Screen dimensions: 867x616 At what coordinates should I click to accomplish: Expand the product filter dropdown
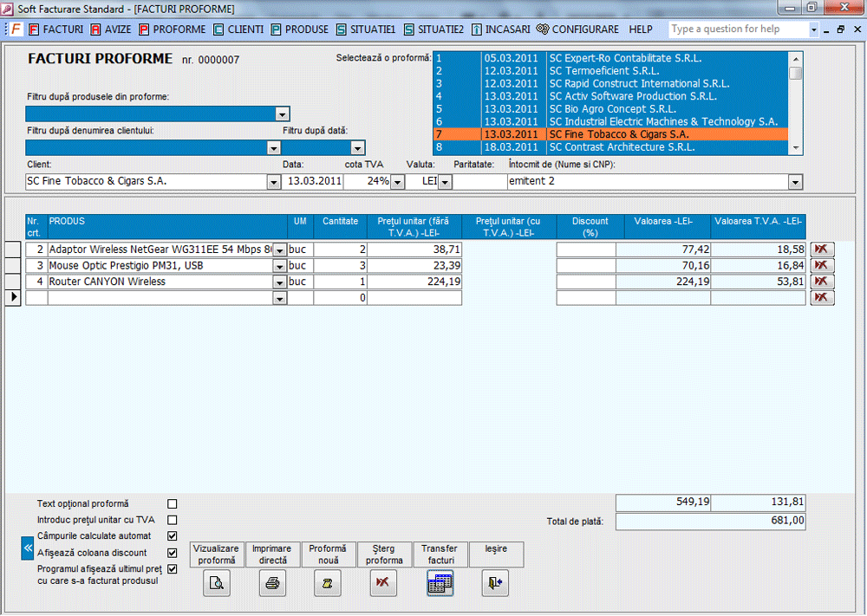click(282, 114)
